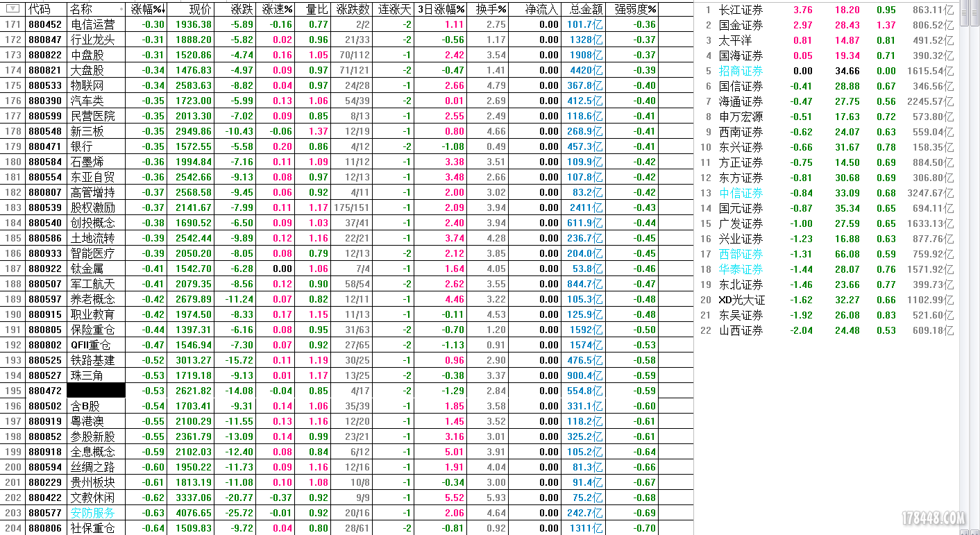Open 海通证券 in the stock list
Image resolution: width=980 pixels, height=535 pixels.
[x=741, y=101]
